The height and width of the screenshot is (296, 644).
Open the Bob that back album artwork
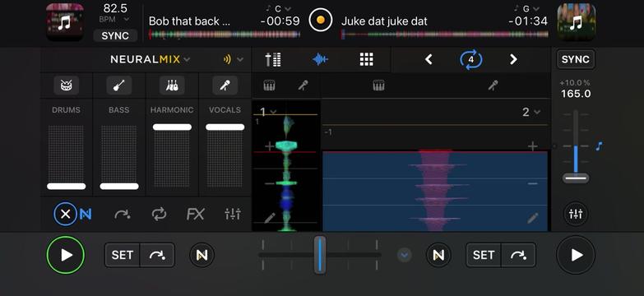pos(64,22)
